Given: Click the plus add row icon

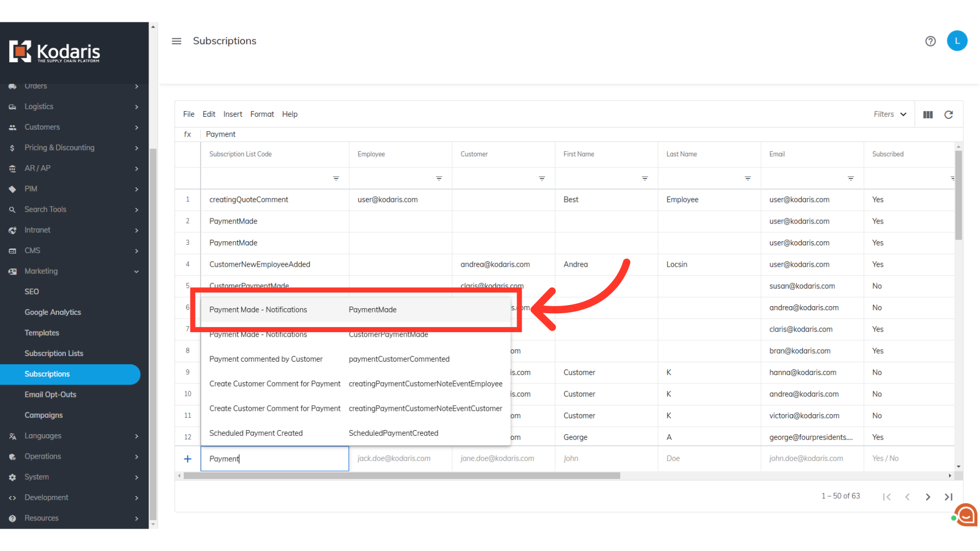Looking at the screenshot, I should pos(187,459).
